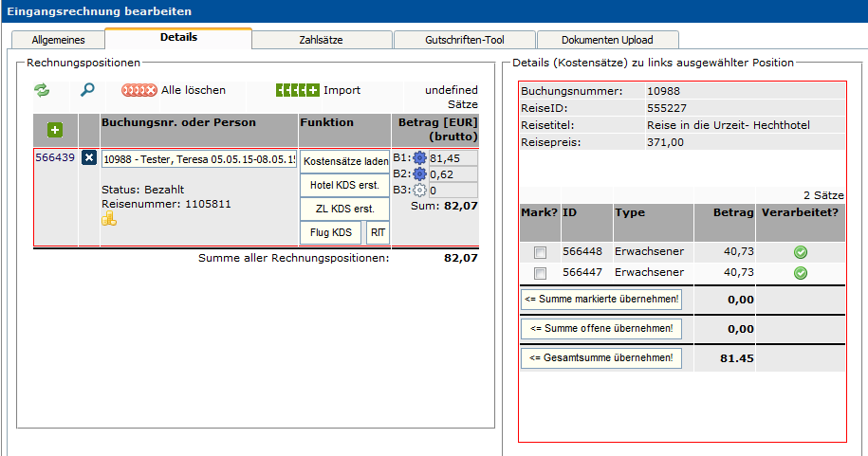
Task: Open the Dokumenten Upload tab
Action: tap(607, 40)
